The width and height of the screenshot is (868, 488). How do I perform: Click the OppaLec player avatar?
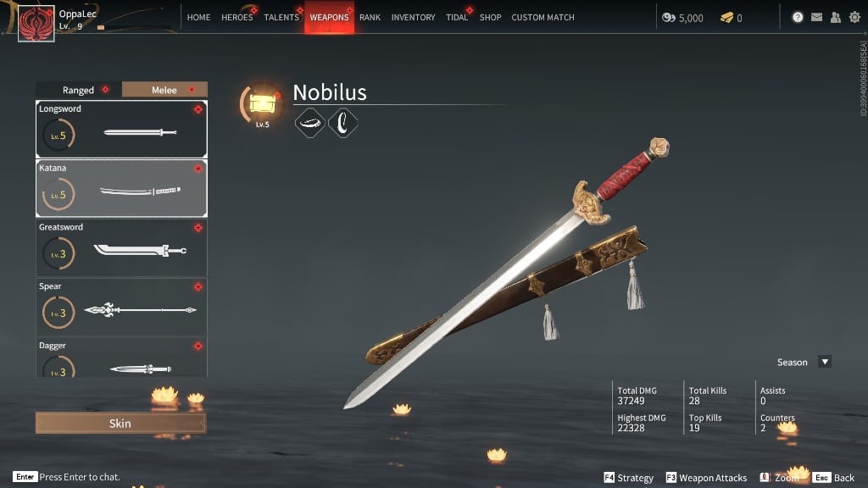tap(36, 23)
